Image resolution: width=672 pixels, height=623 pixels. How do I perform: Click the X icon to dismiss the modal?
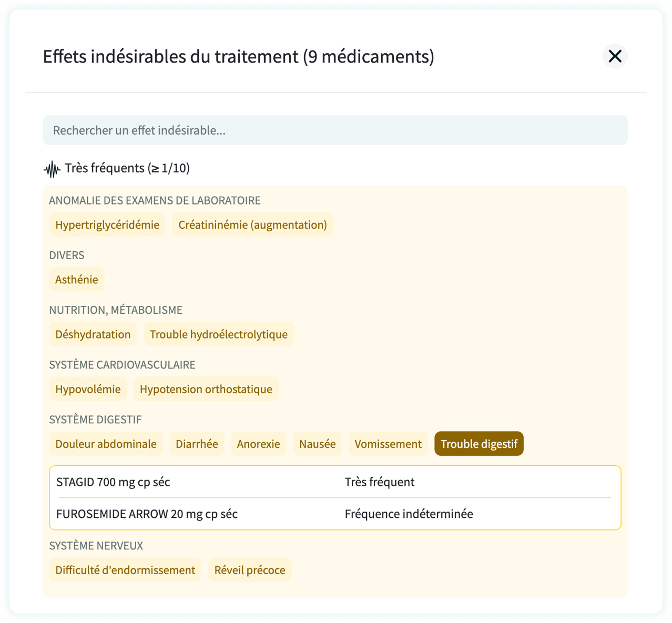click(x=614, y=56)
